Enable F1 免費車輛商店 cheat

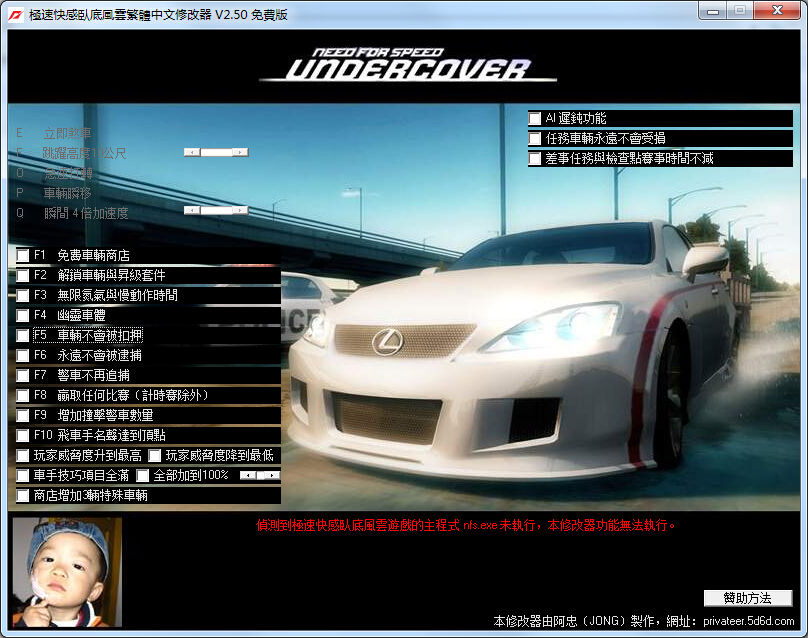tap(20, 255)
